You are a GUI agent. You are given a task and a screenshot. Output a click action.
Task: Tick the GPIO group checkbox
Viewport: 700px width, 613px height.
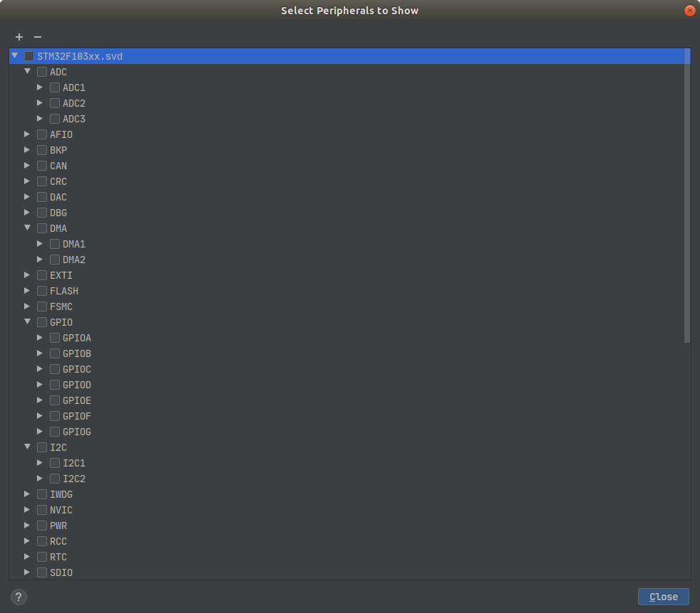point(42,322)
